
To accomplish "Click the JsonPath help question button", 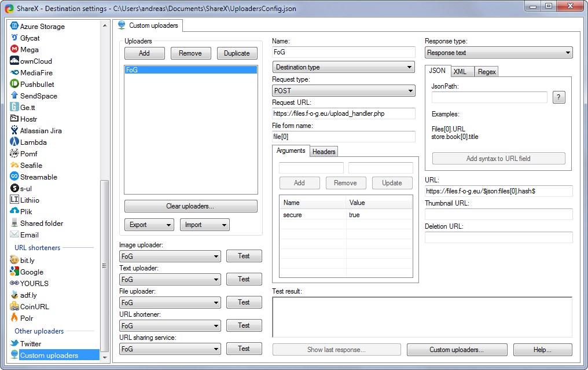I will pyautogui.click(x=558, y=97).
